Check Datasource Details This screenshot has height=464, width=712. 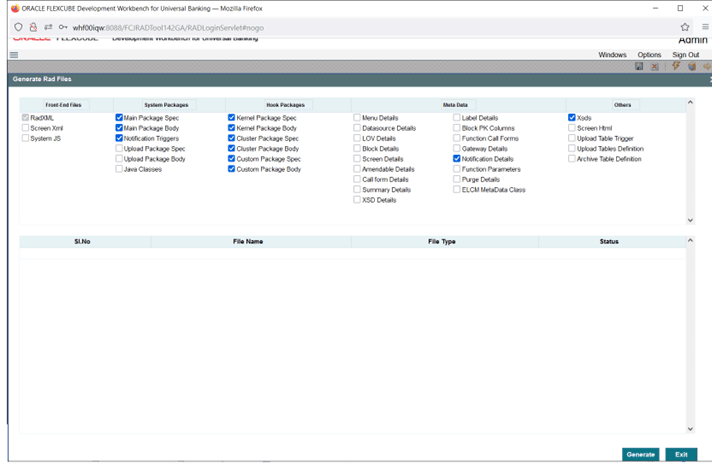point(357,128)
